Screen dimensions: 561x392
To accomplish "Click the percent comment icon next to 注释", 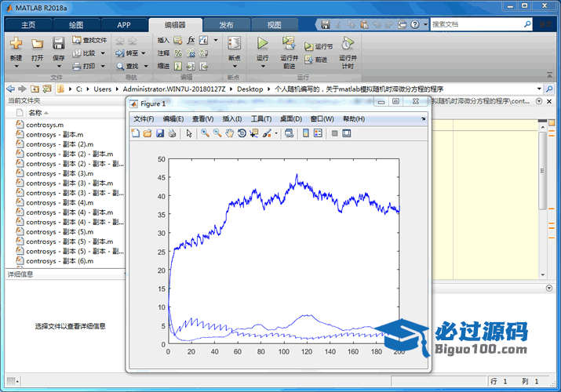I will 178,53.
